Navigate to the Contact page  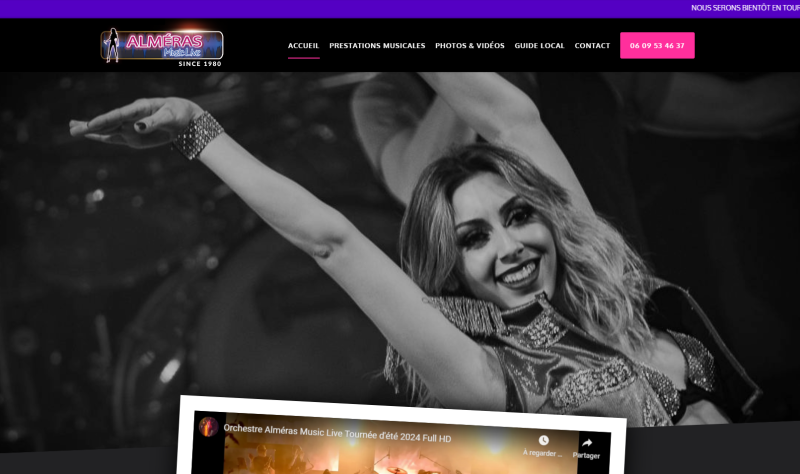[592, 46]
